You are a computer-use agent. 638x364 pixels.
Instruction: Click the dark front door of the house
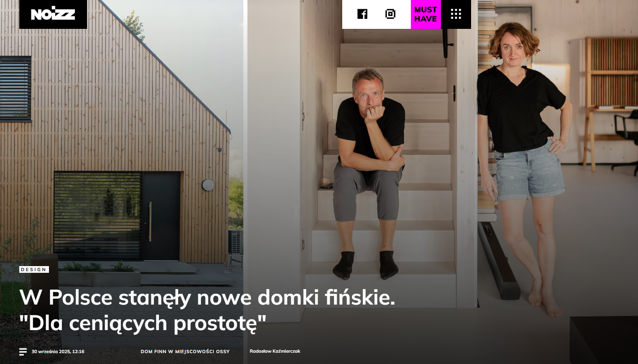pos(161,216)
